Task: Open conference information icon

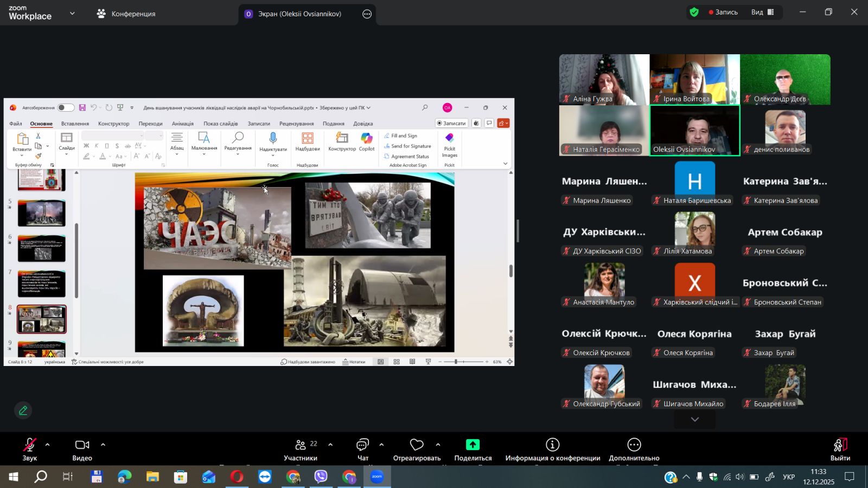Action: coord(552,445)
